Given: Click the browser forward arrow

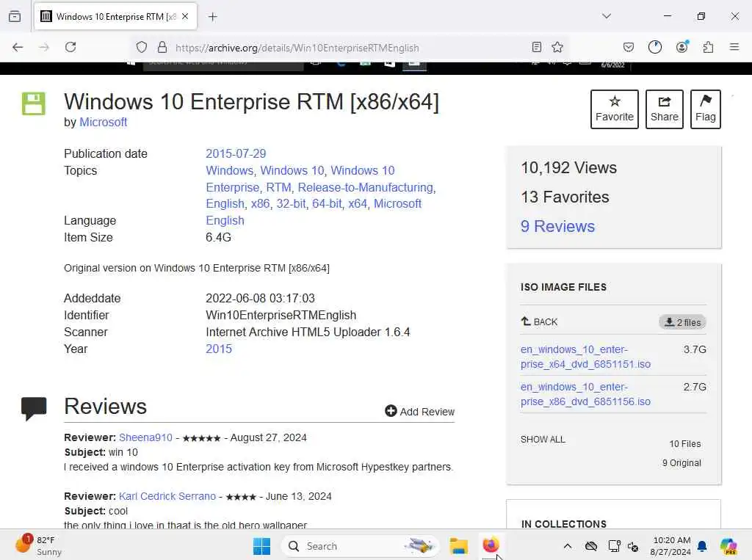Looking at the screenshot, I should tap(44, 47).
